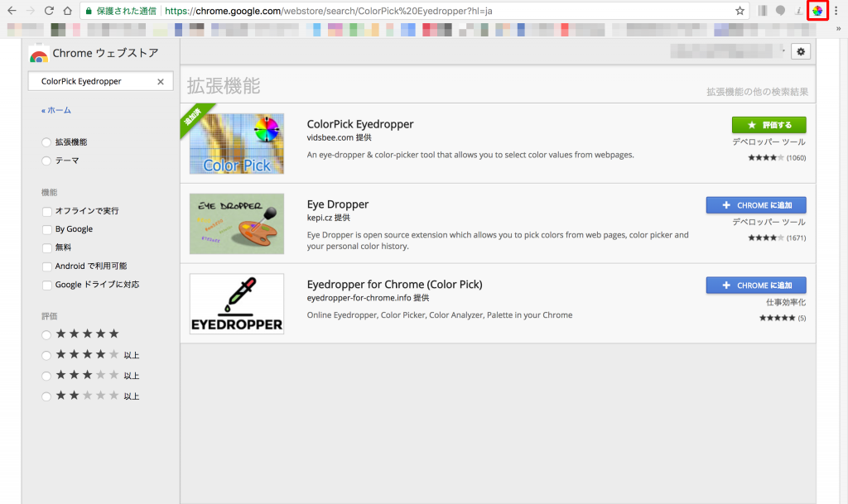Open 拡張機能の他の検索結果 link
The height and width of the screenshot is (504, 848).
(757, 92)
